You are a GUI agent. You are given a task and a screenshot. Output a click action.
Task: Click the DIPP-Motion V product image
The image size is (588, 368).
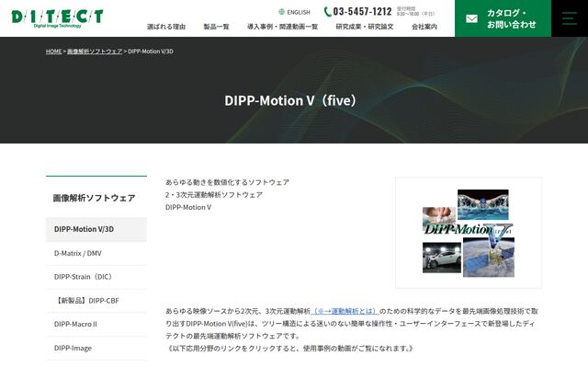pos(469,233)
